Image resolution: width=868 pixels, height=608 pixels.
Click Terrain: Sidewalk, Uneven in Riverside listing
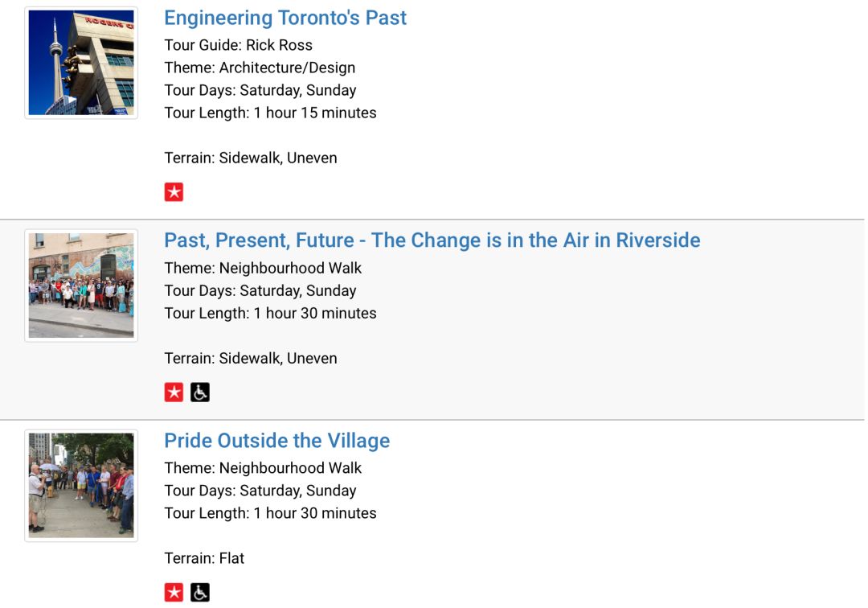pos(250,358)
